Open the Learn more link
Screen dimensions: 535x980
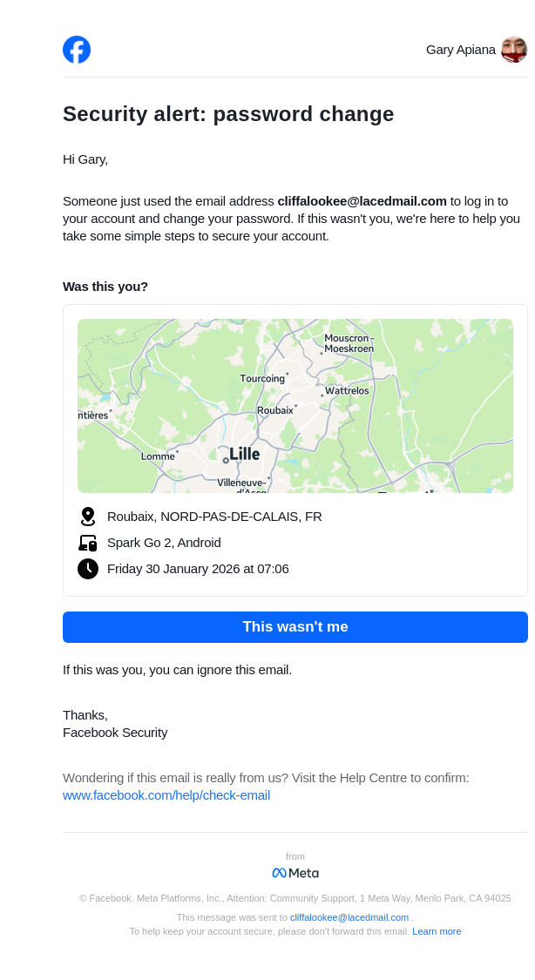437,931
